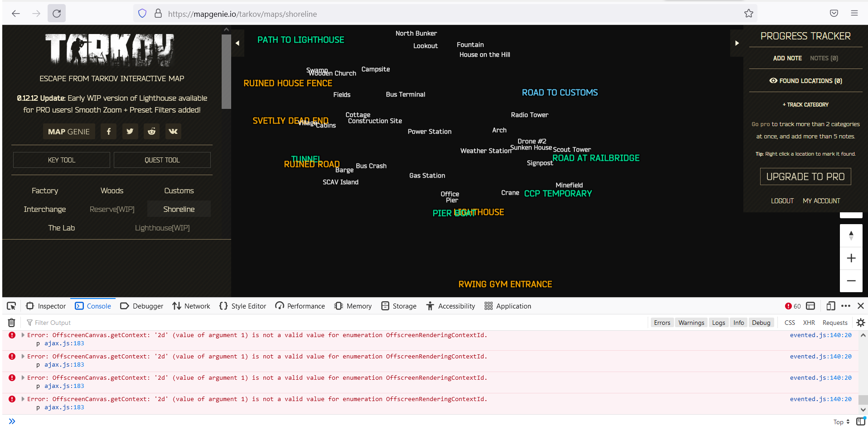Switch to the Inspector tab
The width and height of the screenshot is (868, 441).
[x=51, y=306]
